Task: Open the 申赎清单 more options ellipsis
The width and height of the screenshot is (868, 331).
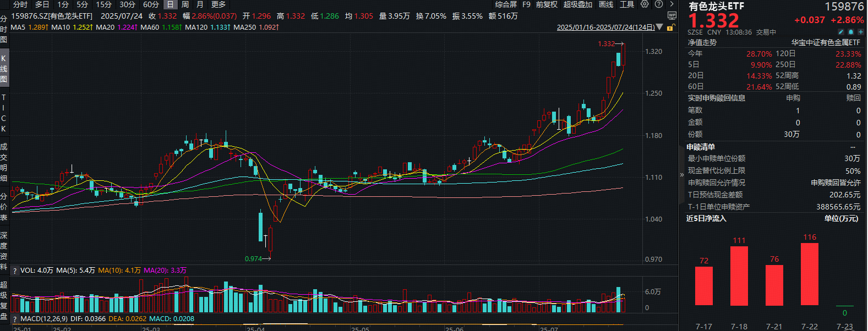Action: tap(853, 147)
